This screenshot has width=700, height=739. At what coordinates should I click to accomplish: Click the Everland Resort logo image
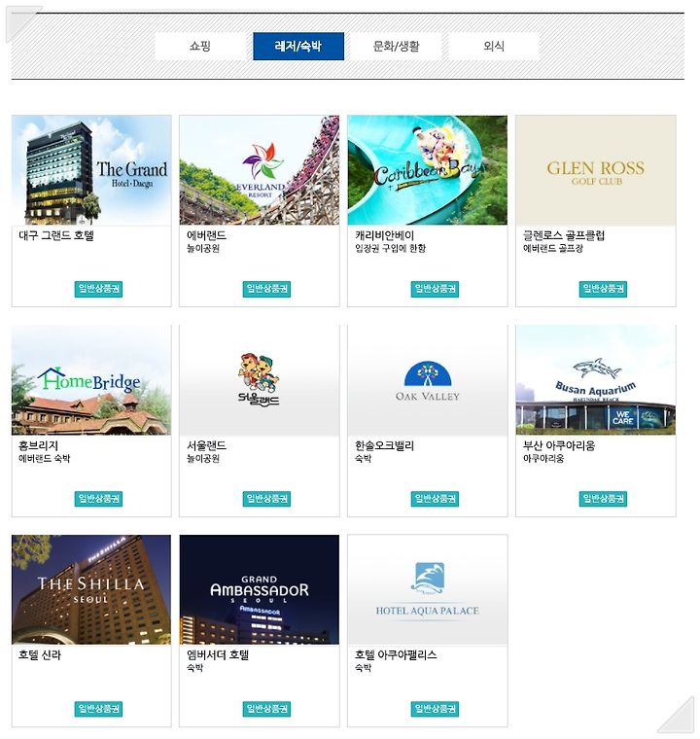coord(260,170)
